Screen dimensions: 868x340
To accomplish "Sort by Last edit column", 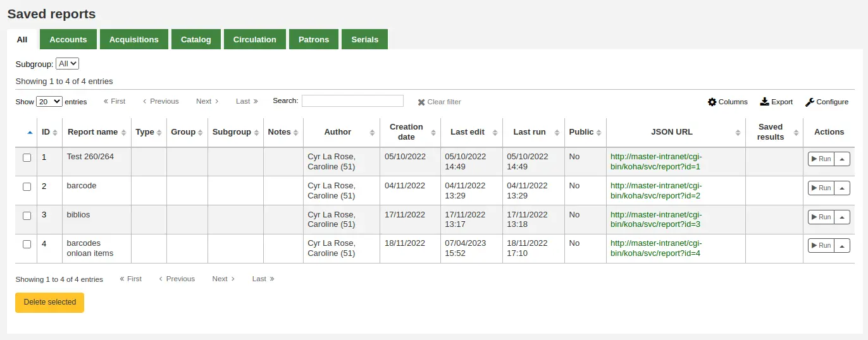I will 472,132.
